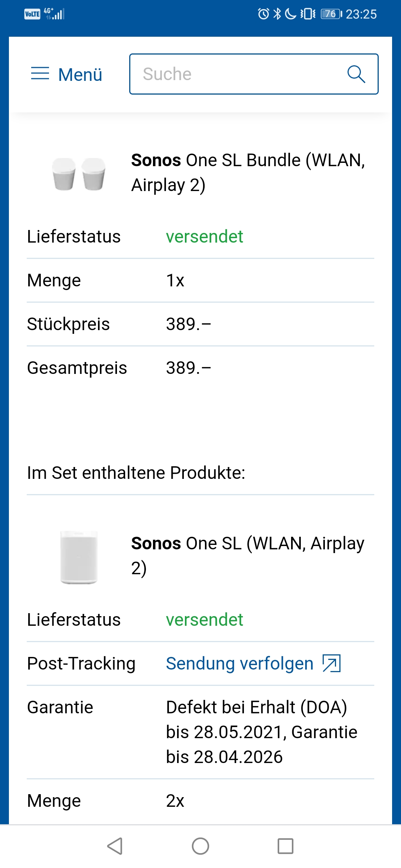Tap the moon do-not-disturb icon
Image resolution: width=401 pixels, height=868 pixels.
point(290,14)
